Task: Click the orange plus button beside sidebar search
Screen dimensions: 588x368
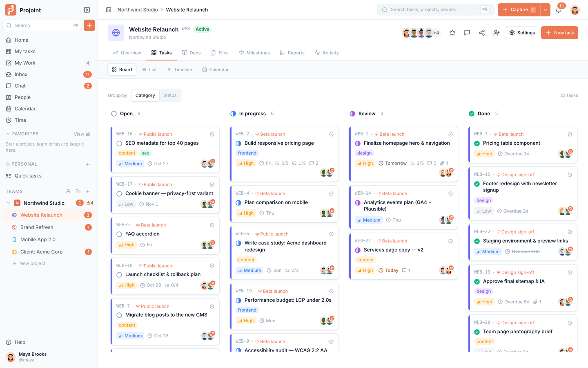Action: click(x=89, y=25)
